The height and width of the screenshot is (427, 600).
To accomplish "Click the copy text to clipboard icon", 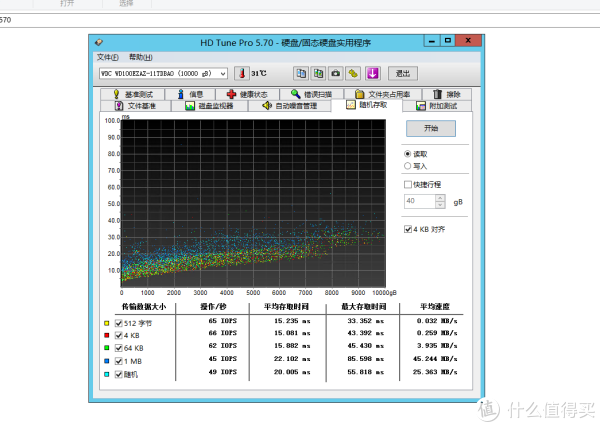I will [301, 73].
